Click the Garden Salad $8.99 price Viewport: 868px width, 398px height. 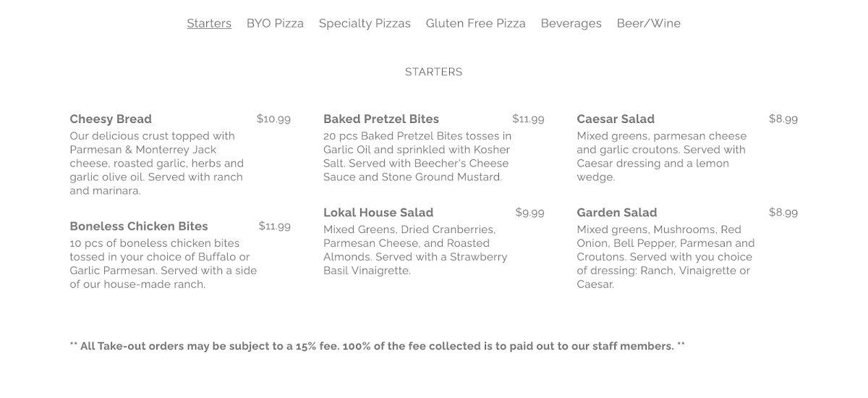[783, 213]
